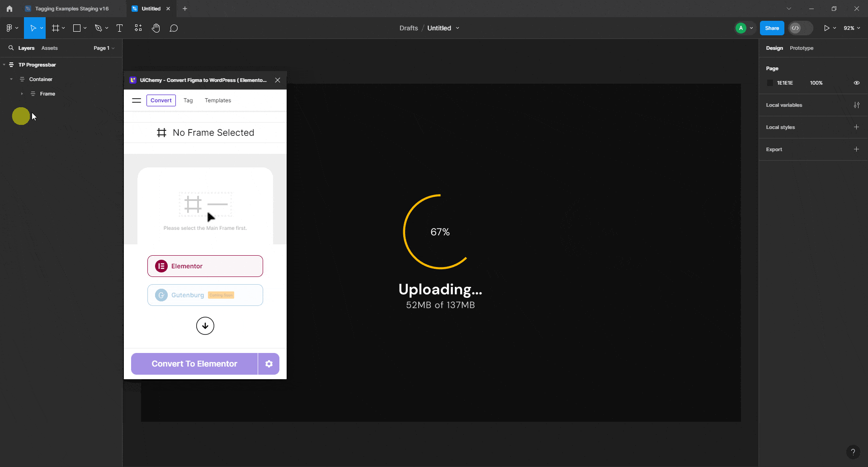The height and width of the screenshot is (467, 868).
Task: Open the Actions/resources panel icon
Action: pyautogui.click(x=138, y=28)
